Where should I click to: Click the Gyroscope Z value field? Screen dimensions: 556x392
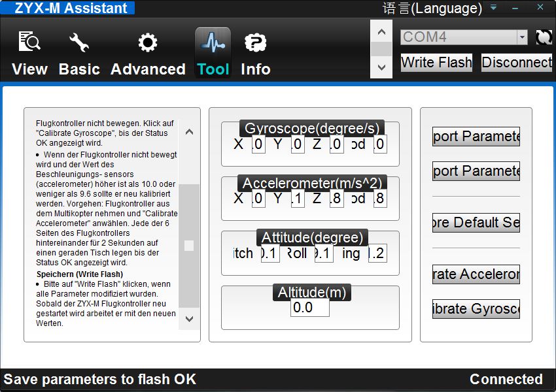337,144
